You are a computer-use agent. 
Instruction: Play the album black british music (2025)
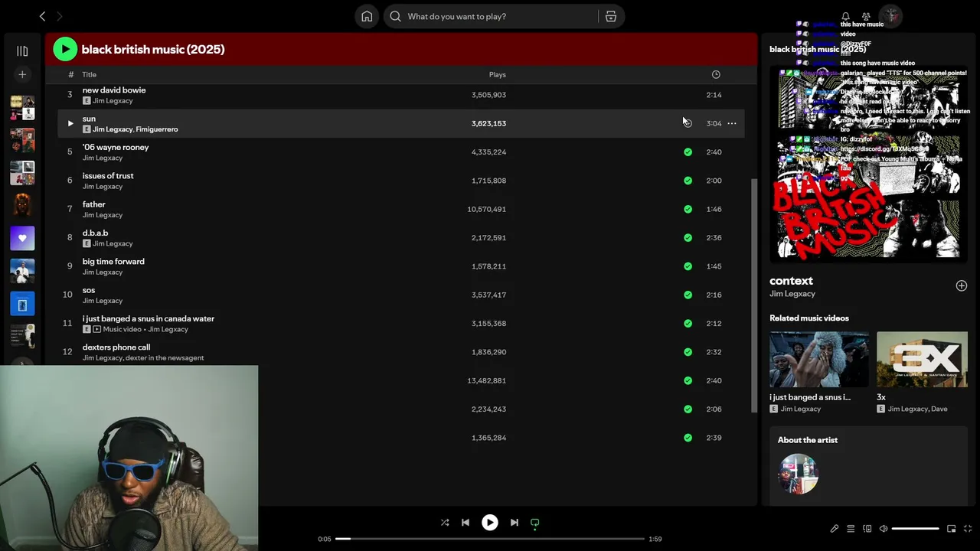65,49
